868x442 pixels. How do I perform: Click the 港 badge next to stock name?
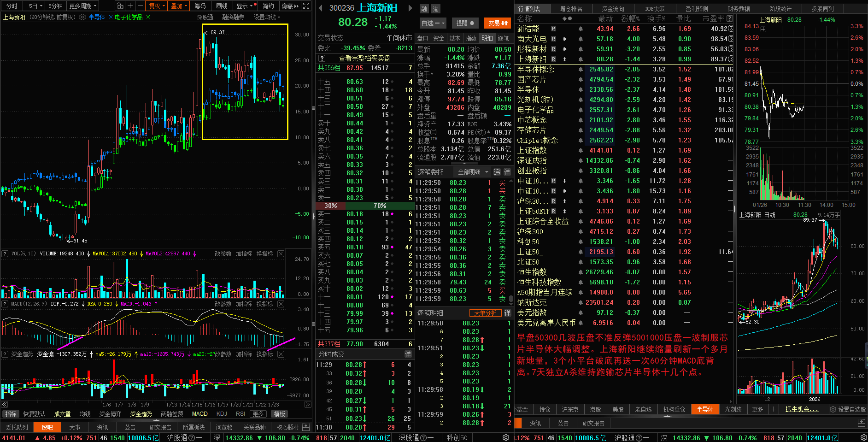(435, 9)
